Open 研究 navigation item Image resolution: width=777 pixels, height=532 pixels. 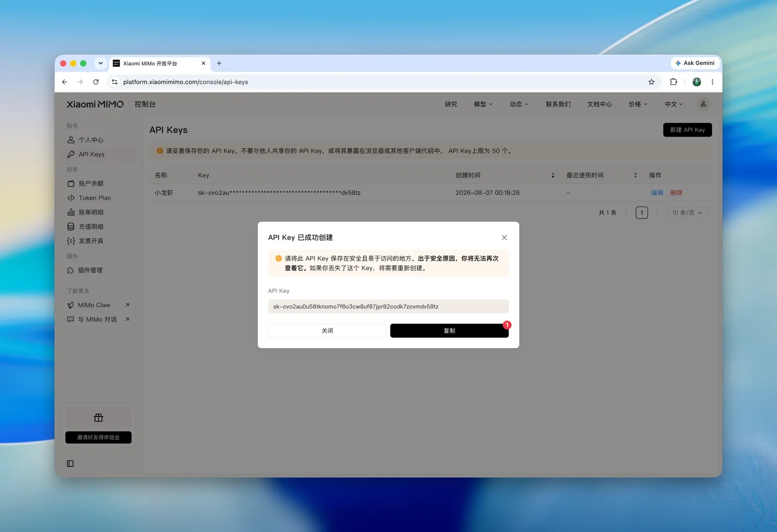tap(451, 104)
